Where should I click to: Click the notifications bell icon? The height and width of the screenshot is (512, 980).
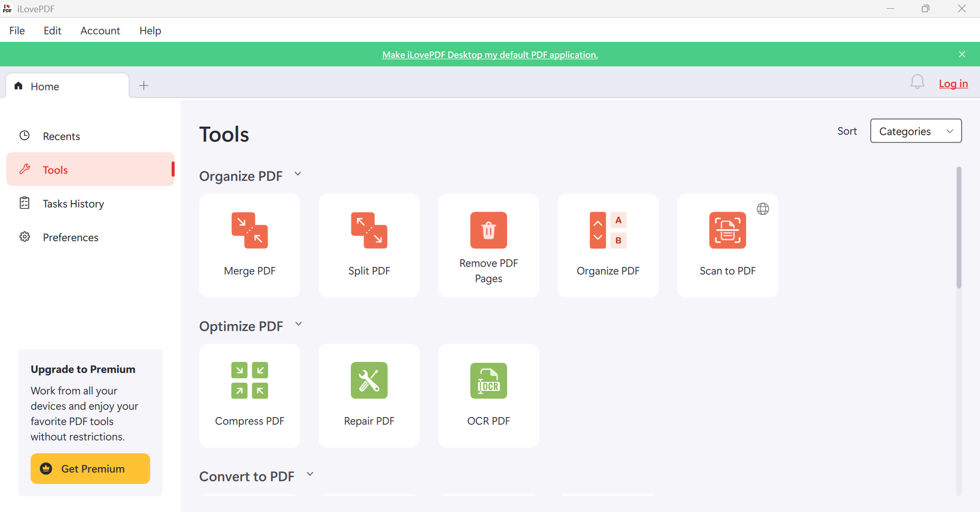[x=917, y=82]
